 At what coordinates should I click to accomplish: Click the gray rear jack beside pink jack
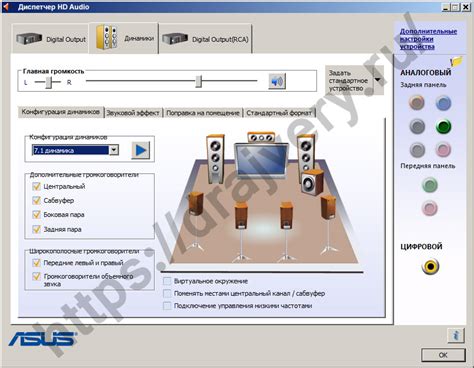click(x=417, y=150)
